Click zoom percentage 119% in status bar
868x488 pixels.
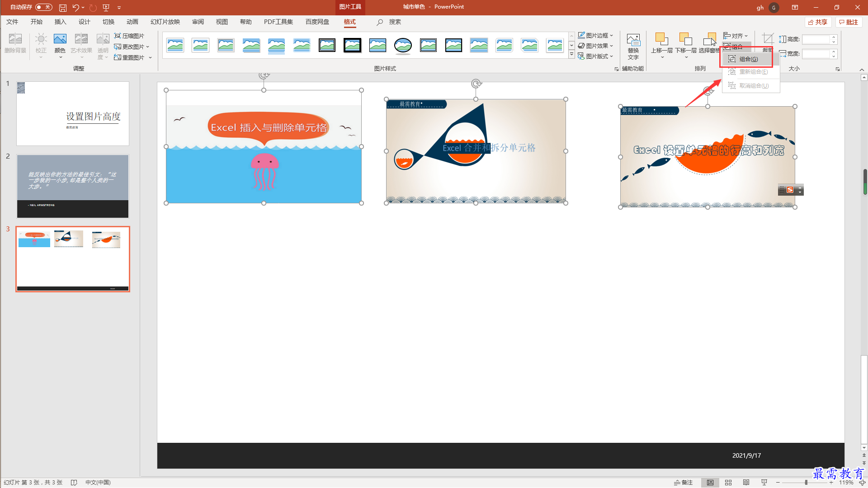pos(846,483)
